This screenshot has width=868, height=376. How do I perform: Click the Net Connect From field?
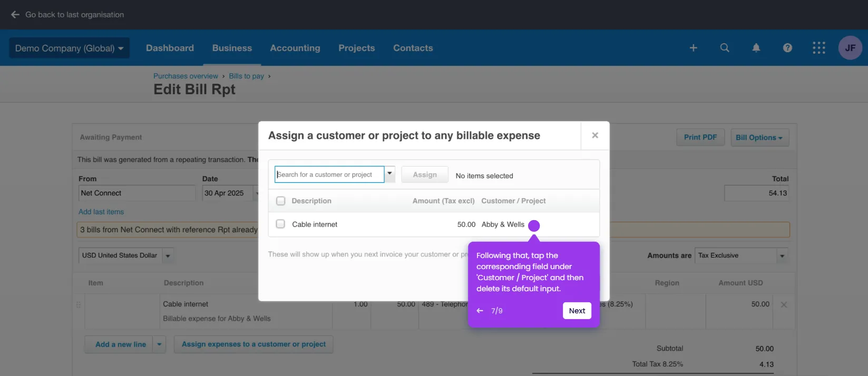(137, 193)
